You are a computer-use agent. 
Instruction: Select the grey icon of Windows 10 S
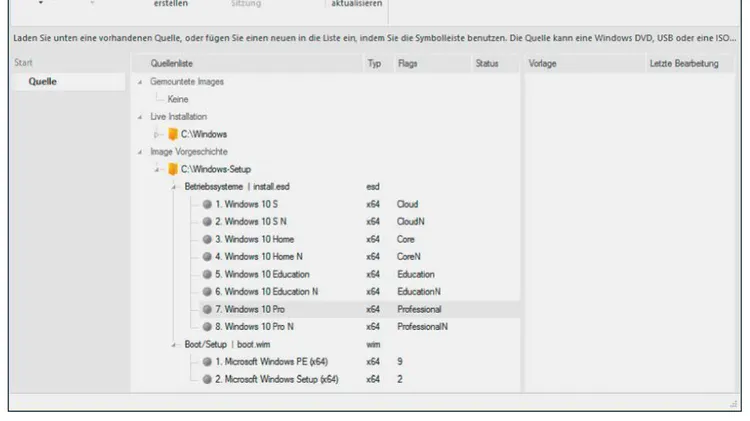207,204
